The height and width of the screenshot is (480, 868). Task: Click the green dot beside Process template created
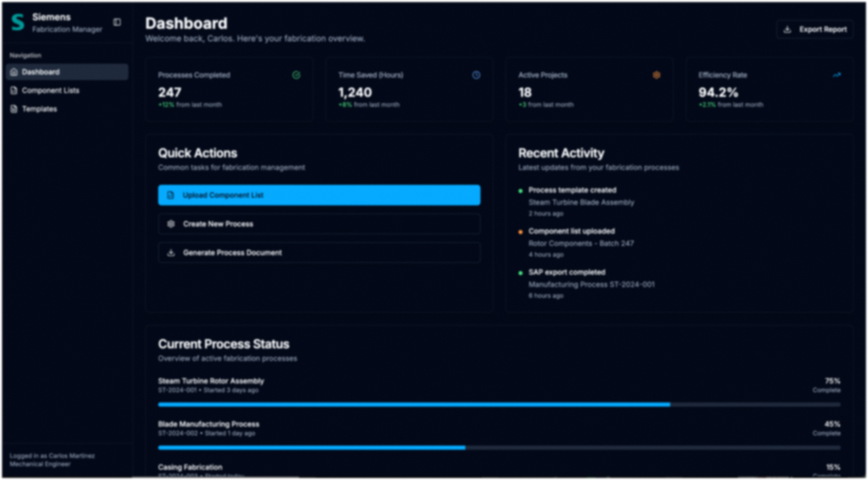520,190
